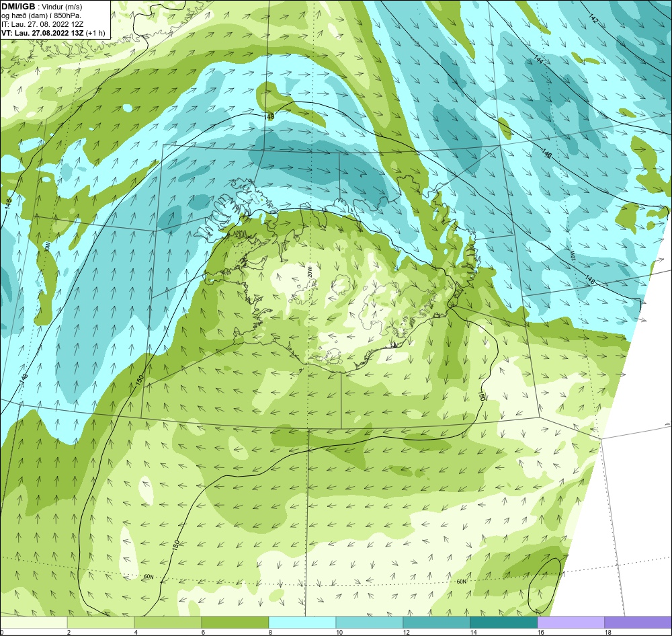
Task: Click the 8–10 m/s pale cyan legend swatch
Action: 302,622
